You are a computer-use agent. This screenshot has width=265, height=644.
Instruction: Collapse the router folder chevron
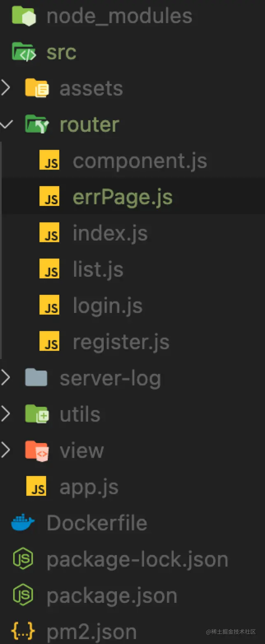click(5, 124)
